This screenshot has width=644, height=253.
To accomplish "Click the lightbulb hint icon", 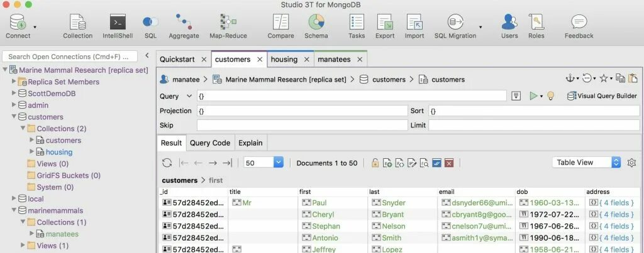I will coord(550,96).
